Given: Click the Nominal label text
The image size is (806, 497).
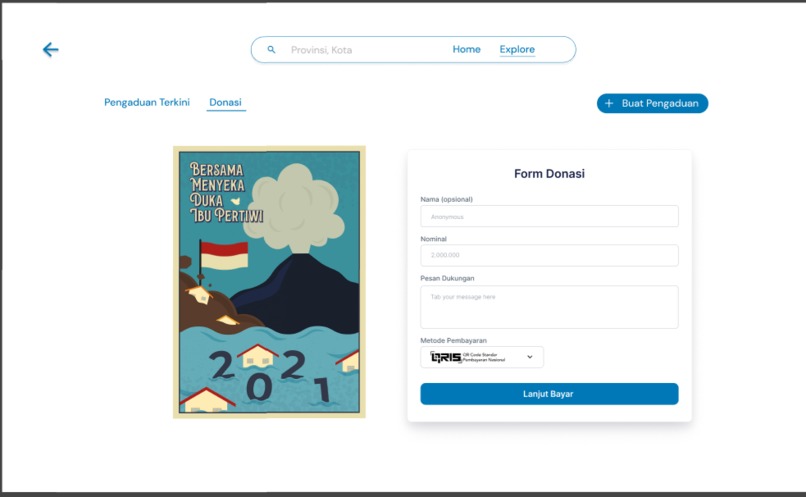Looking at the screenshot, I should (433, 239).
